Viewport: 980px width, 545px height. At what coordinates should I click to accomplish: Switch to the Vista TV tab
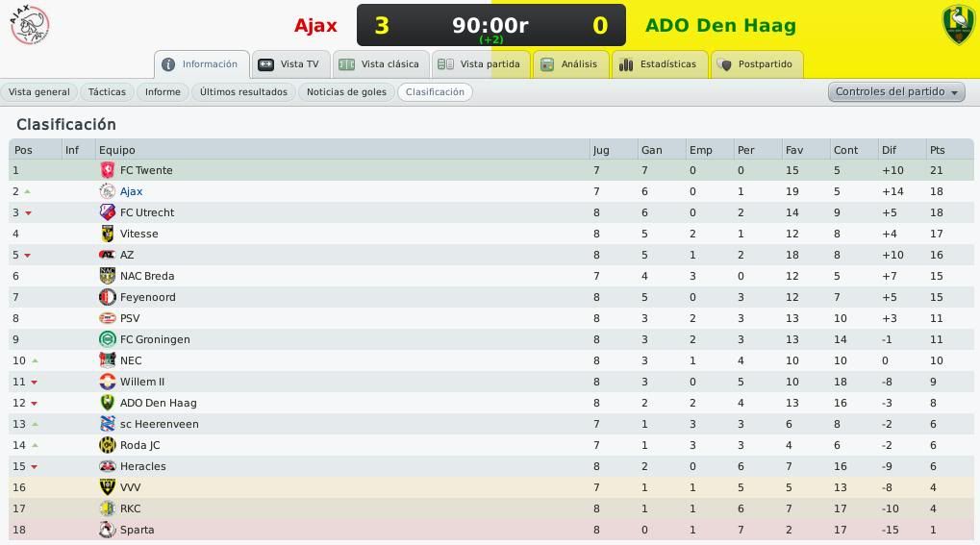point(290,64)
